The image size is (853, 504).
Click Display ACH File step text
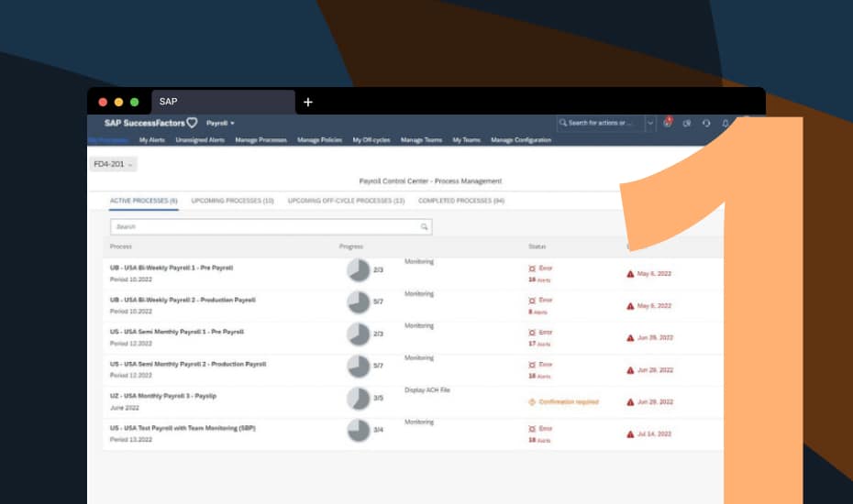click(x=427, y=389)
